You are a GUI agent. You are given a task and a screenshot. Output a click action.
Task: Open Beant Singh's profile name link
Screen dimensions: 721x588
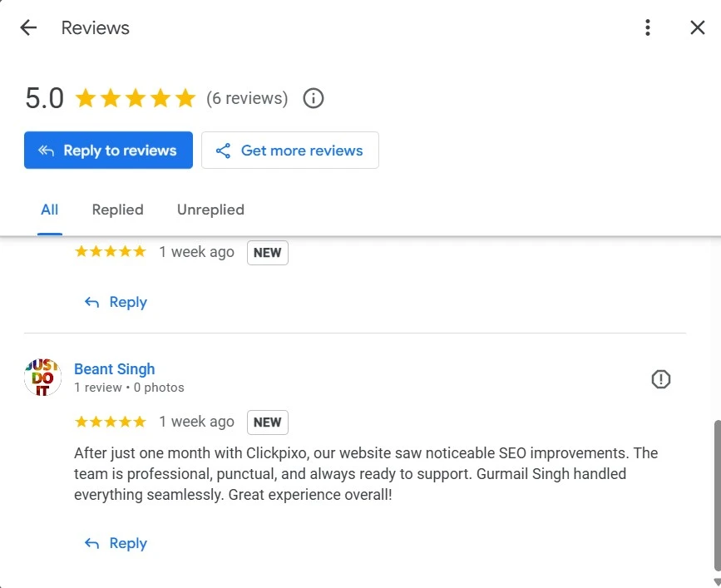coord(115,369)
